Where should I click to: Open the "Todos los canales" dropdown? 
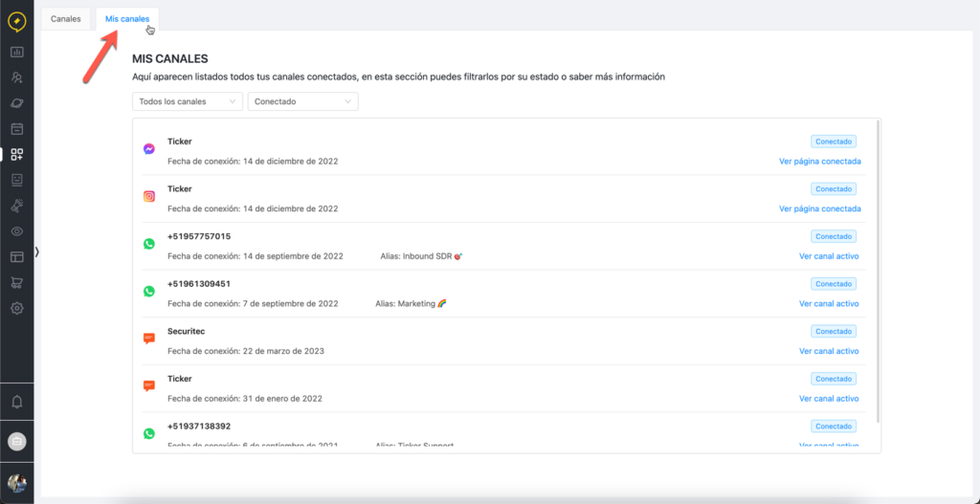(x=188, y=101)
